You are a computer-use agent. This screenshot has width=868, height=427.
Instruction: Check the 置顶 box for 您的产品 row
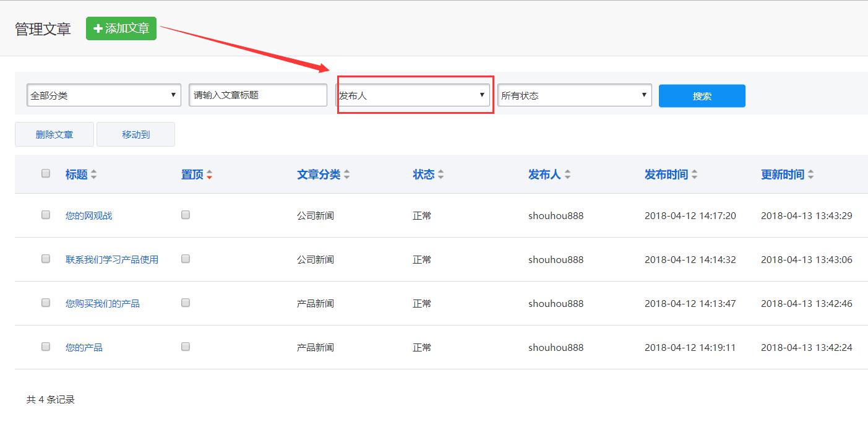186,347
